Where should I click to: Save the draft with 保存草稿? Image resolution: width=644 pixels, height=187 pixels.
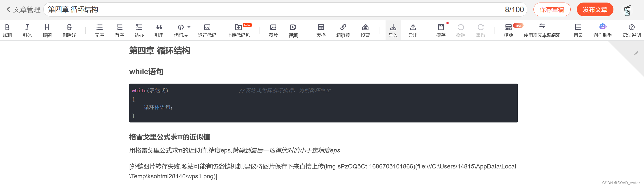(552, 10)
